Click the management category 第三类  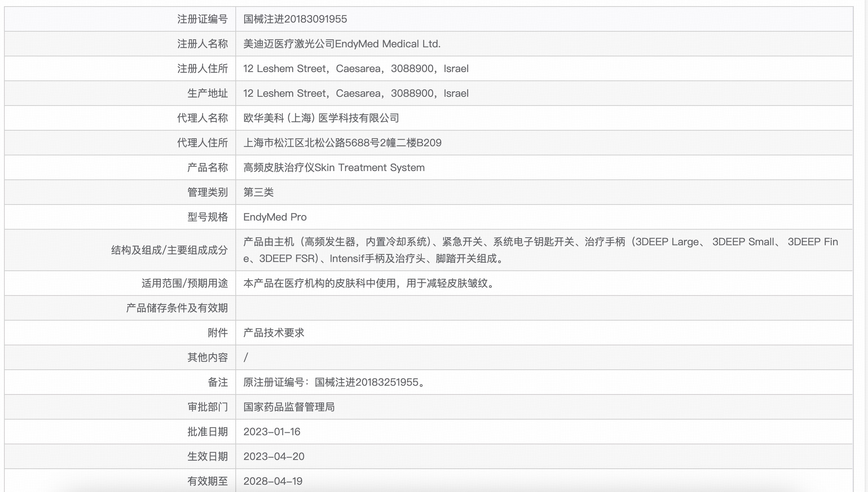coord(258,192)
